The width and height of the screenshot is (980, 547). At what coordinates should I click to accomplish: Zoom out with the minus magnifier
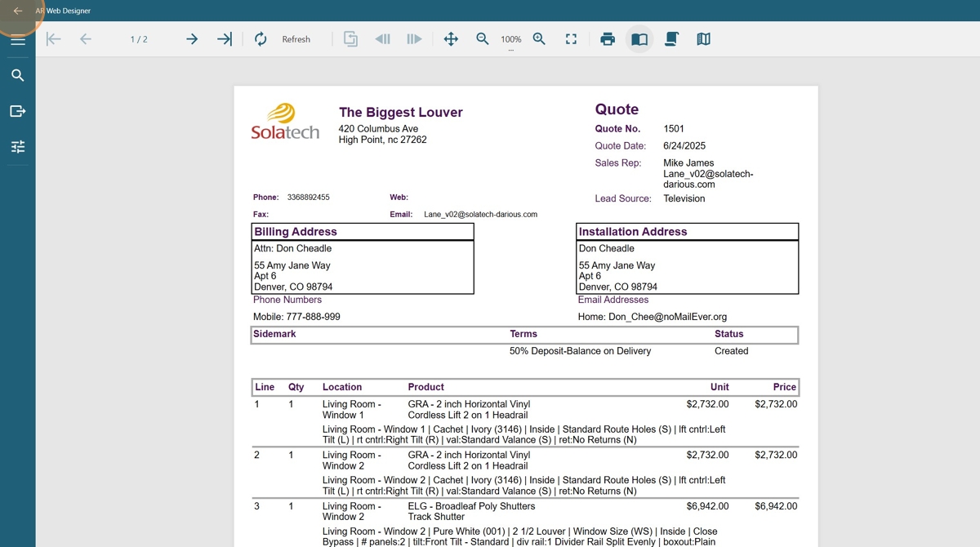tap(483, 39)
